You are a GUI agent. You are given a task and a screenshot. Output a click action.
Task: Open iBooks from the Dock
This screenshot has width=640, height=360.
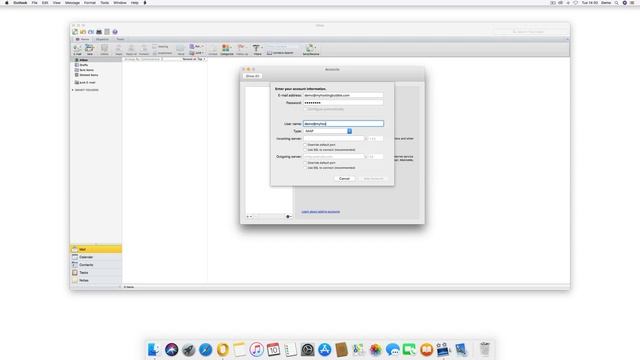[x=427, y=349]
